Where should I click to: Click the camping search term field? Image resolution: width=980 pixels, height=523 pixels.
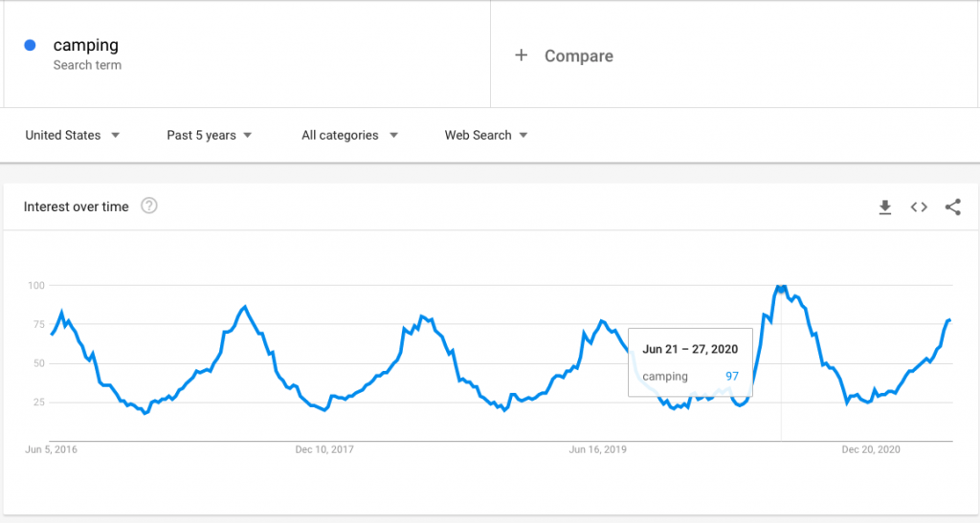tap(86, 45)
